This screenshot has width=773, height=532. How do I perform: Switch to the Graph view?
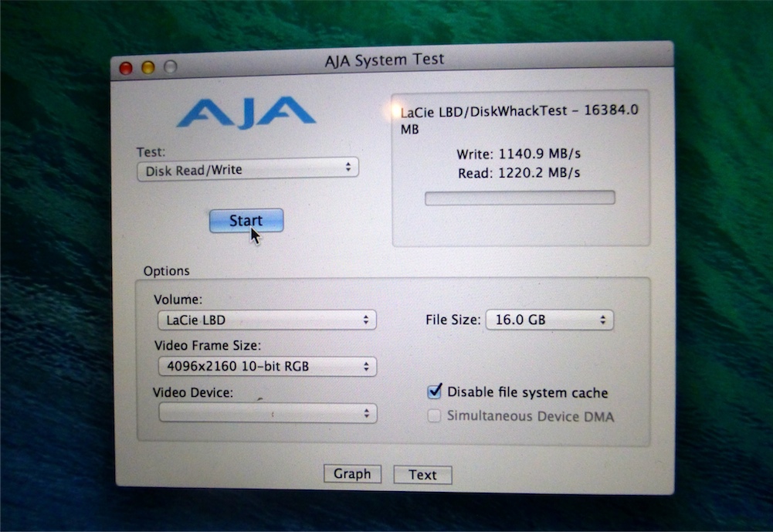[x=352, y=474]
